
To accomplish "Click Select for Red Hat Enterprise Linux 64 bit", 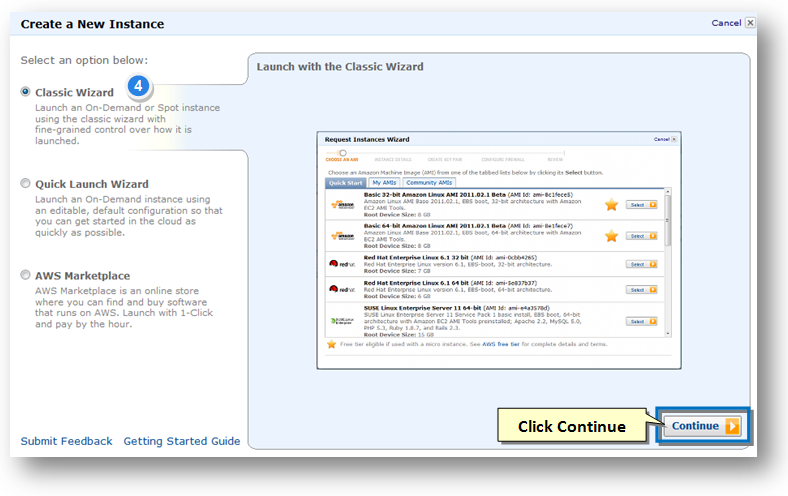I will [642, 290].
